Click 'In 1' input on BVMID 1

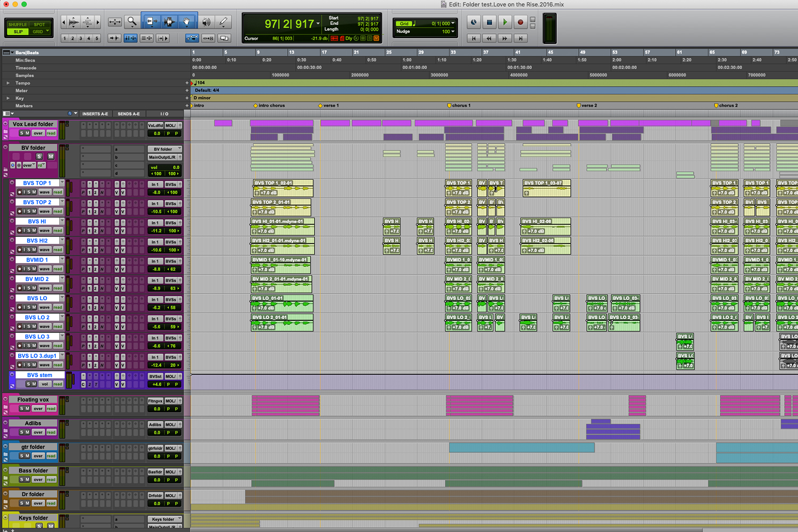155,261
